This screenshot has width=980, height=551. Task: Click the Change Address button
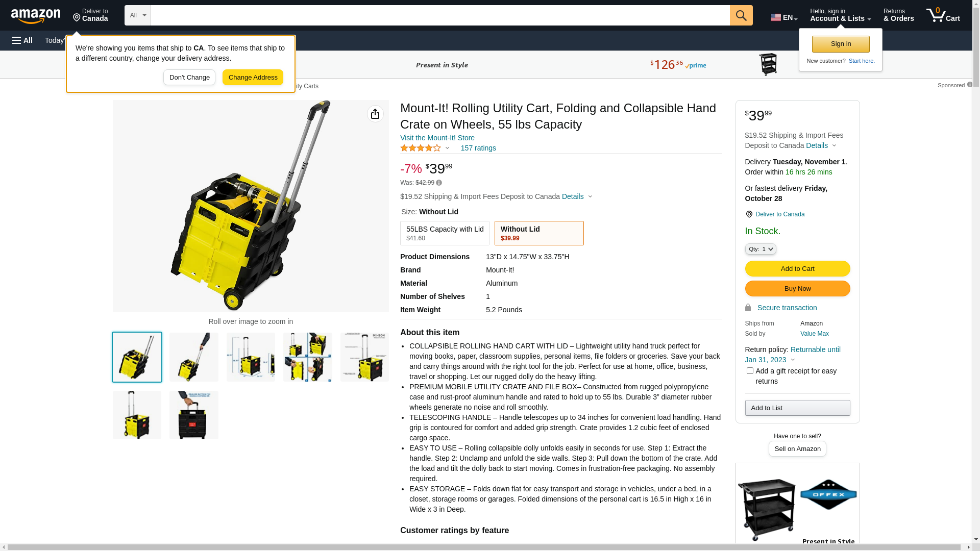[253, 78]
